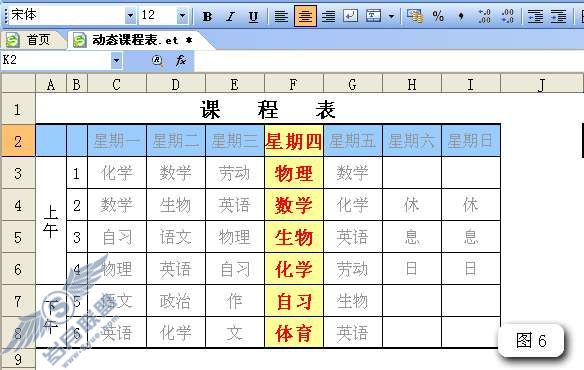Click the insert function fx icon
Image resolution: width=584 pixels, height=370 pixels.
point(181,60)
